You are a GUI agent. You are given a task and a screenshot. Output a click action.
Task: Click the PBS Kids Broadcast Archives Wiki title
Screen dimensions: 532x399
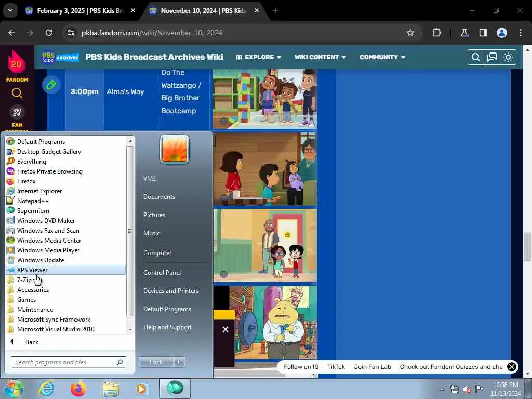click(154, 57)
